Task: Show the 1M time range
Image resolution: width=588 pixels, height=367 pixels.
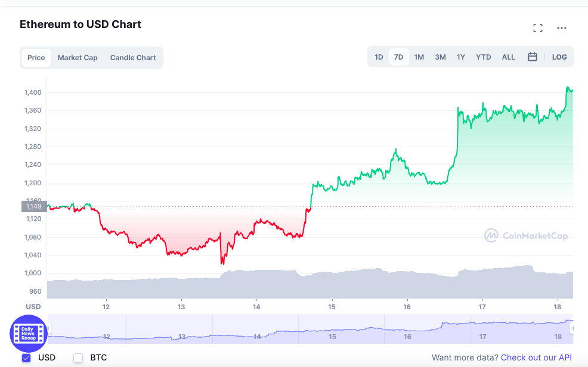Action: click(x=419, y=57)
